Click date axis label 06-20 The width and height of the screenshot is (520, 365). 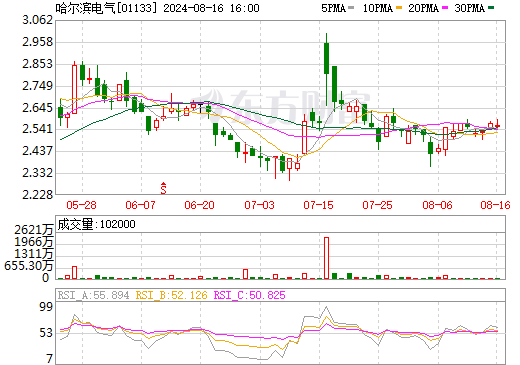click(199, 205)
